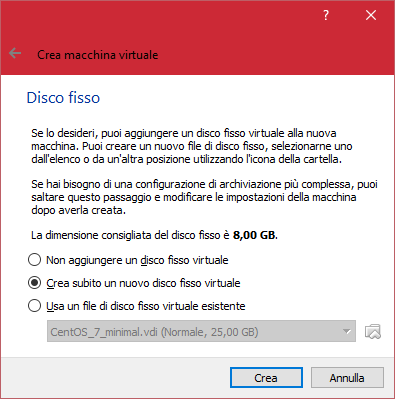Screen dimensions: 395x399
Task: Click the Crea button
Action: [266, 378]
